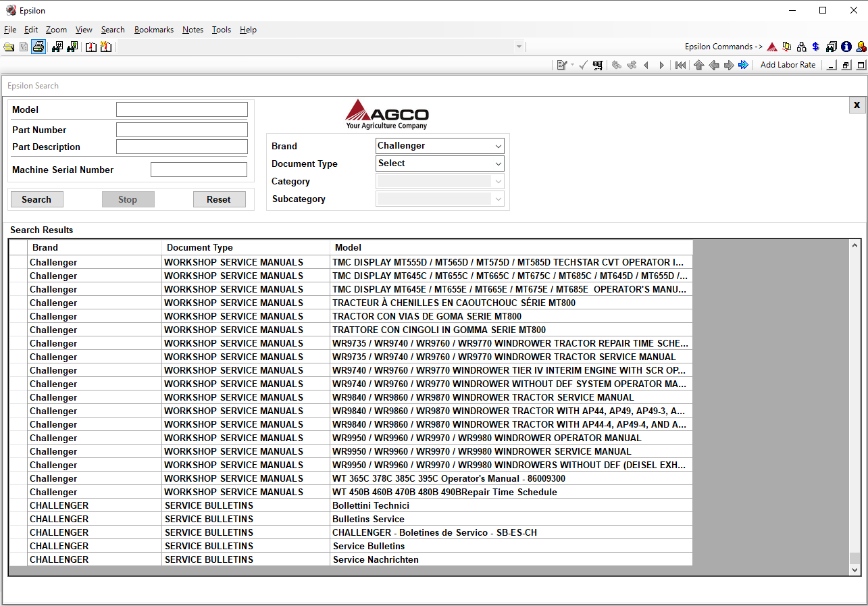This screenshot has height=606, width=868.
Task: Click the Model column header
Action: click(511, 247)
